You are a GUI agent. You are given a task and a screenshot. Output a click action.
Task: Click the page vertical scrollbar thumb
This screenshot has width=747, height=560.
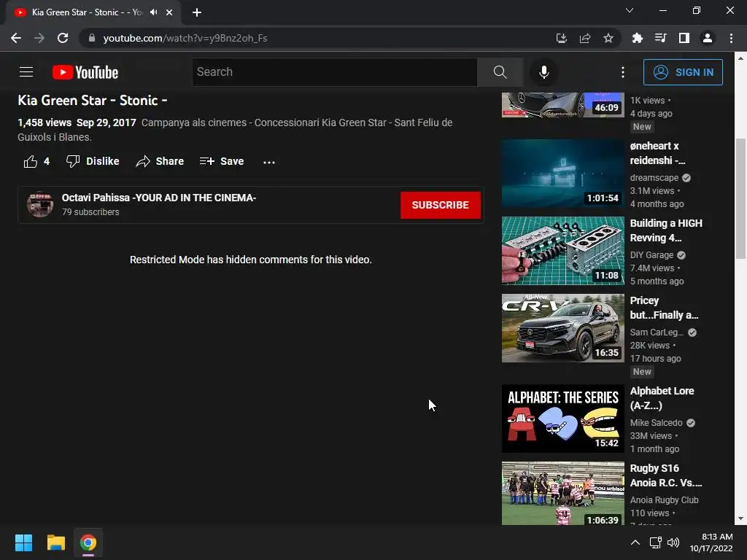[740, 198]
